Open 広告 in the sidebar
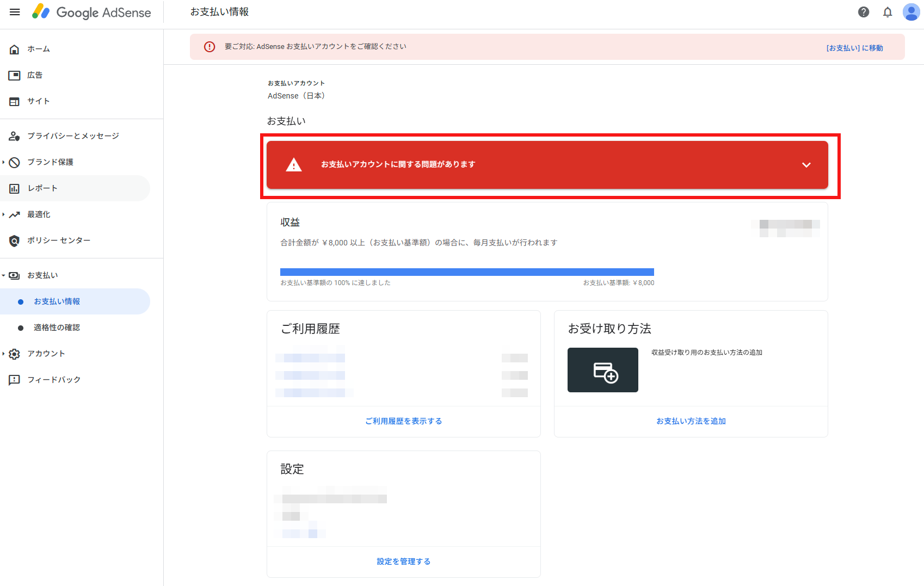Screen dimensions: 924x586 (x=35, y=75)
